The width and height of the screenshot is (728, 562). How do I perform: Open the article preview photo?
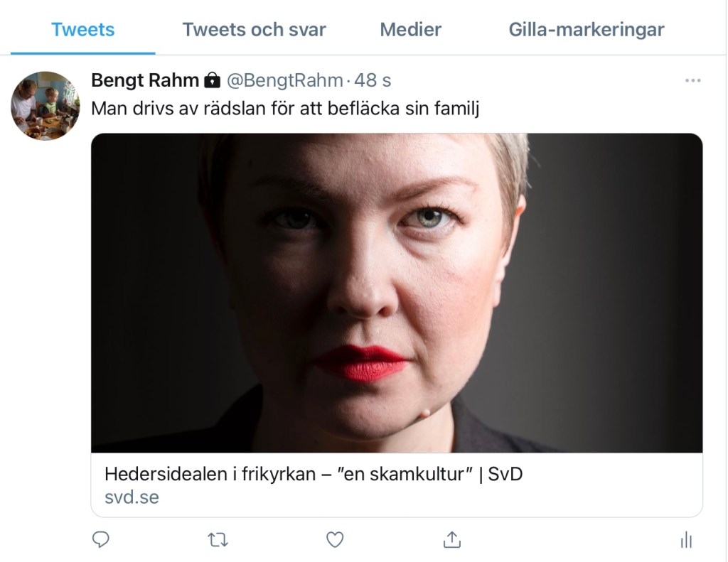(397, 293)
